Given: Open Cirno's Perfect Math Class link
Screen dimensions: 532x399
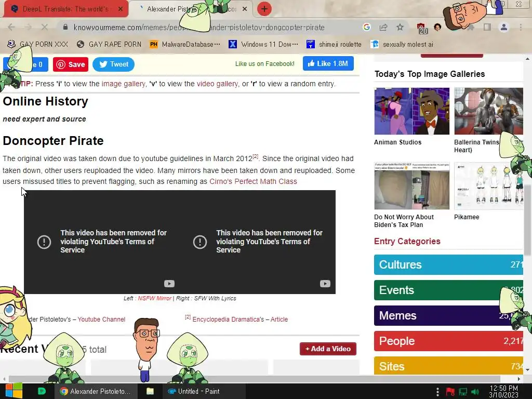Looking at the screenshot, I should click(x=253, y=181).
